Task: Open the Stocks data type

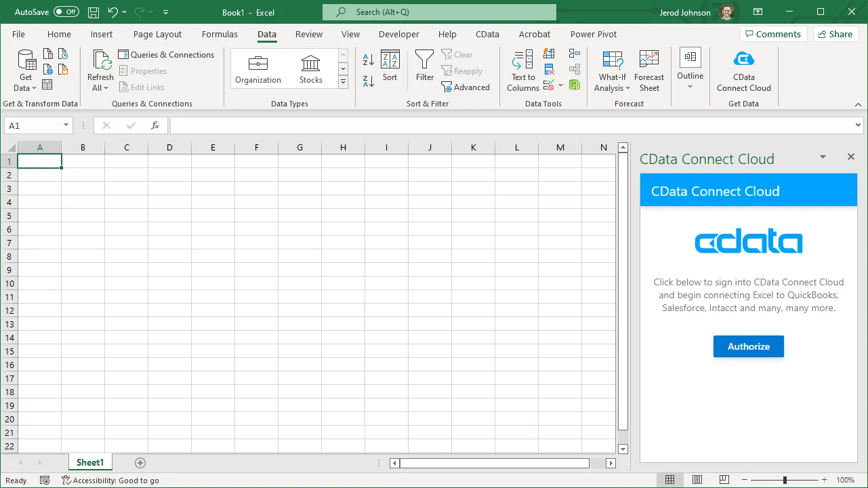Action: point(310,68)
